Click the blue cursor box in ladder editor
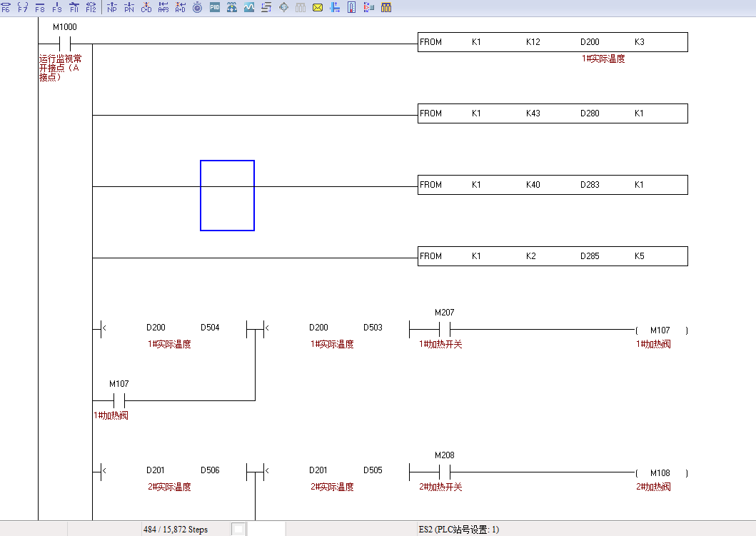The image size is (756, 536). [227, 196]
